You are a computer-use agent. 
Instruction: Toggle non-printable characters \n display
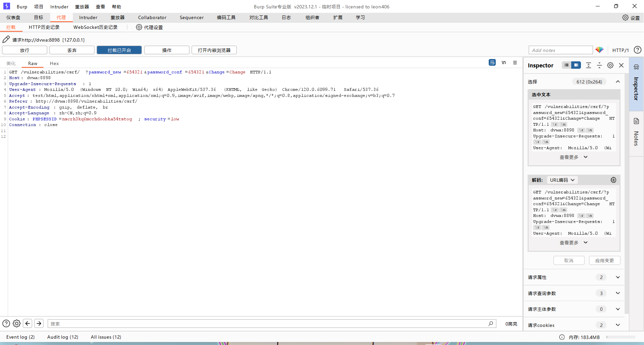503,62
